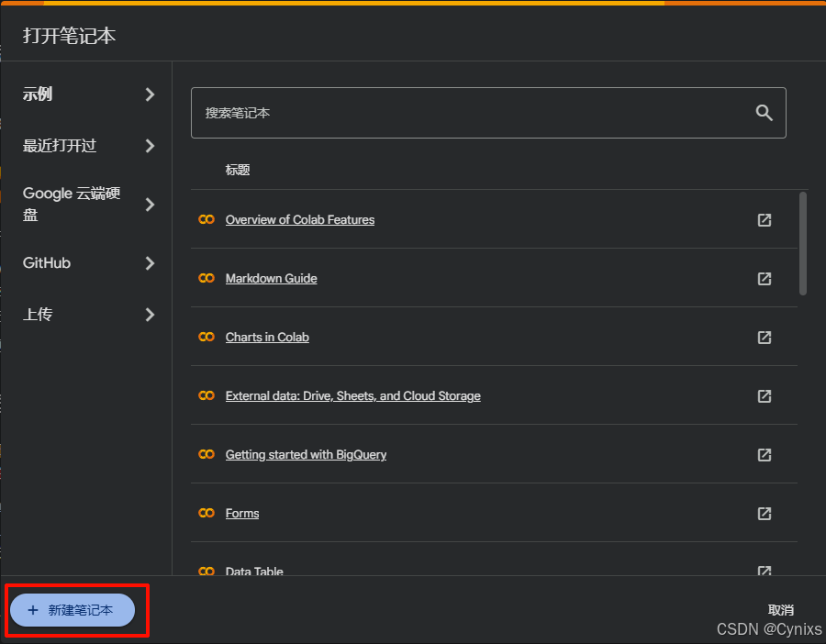Click Colab logo beside Forms

pos(206,513)
